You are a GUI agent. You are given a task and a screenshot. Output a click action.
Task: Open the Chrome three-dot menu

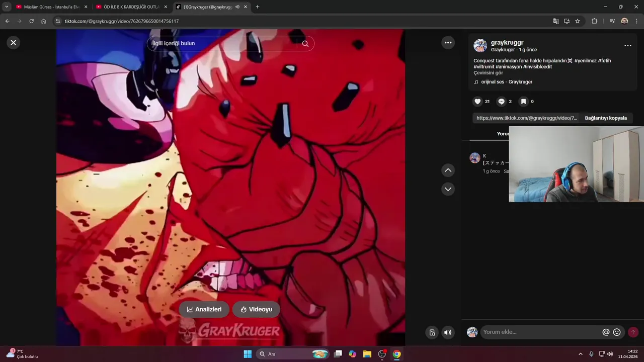click(637, 21)
